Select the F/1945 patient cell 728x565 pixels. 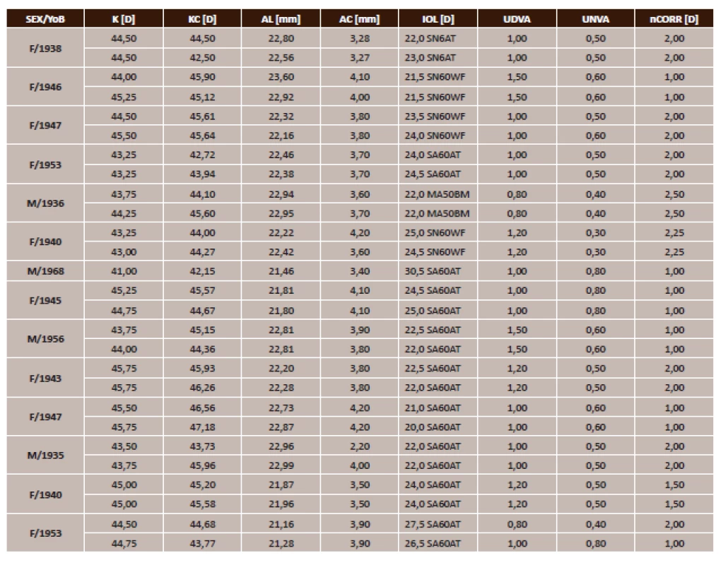(45, 300)
